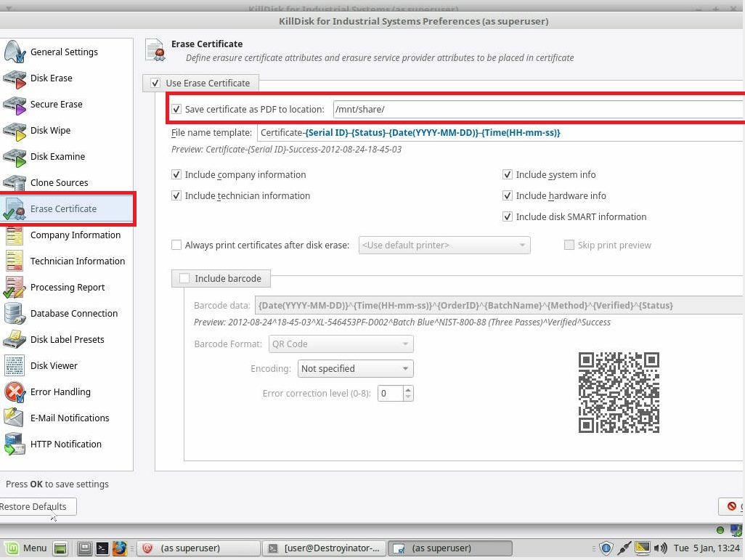Click the Restore Defaults button
The image size is (745, 560).
(x=38, y=507)
